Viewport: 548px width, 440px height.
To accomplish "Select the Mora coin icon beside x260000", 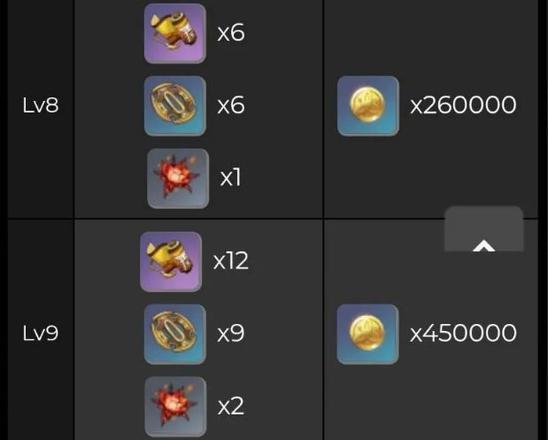I will pos(368,106).
